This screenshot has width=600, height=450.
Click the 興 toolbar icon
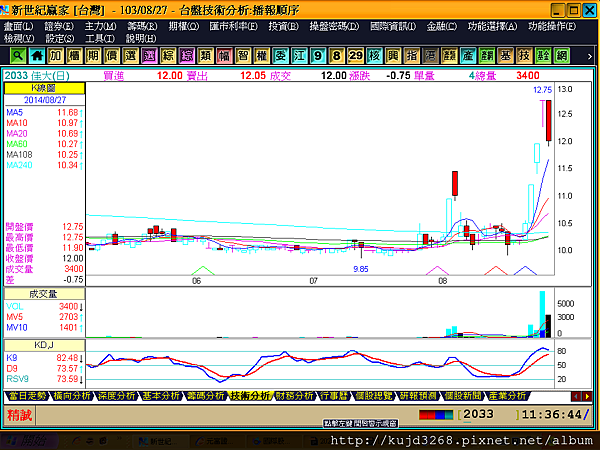point(393,56)
